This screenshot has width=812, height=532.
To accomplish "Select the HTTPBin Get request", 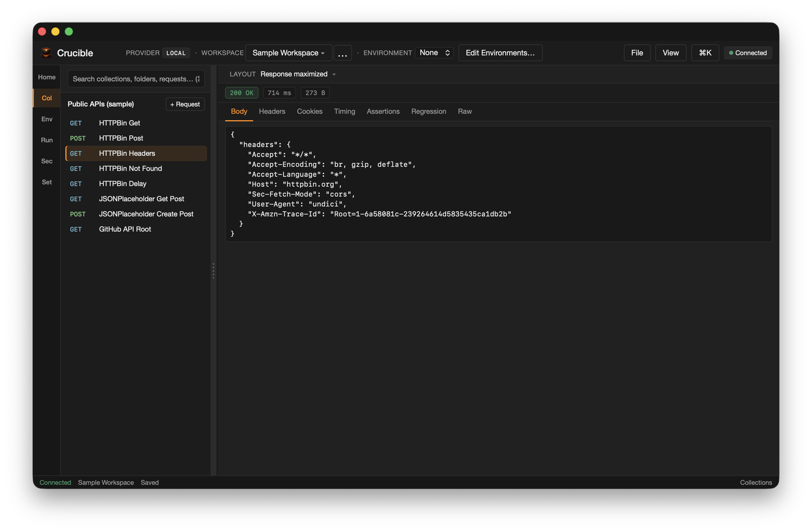I will tap(136, 123).
